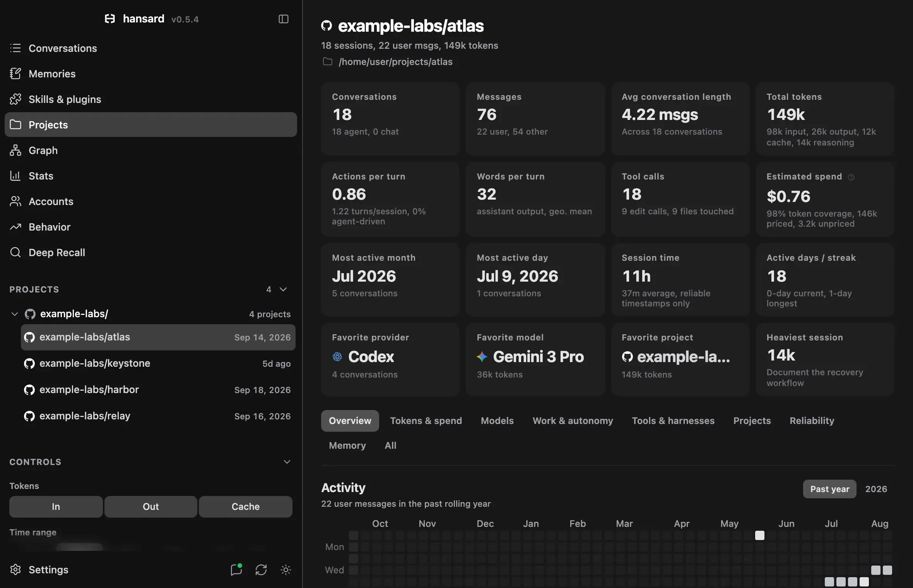The image size is (913, 588).
Task: Open the Stats bar chart icon
Action: click(x=15, y=176)
